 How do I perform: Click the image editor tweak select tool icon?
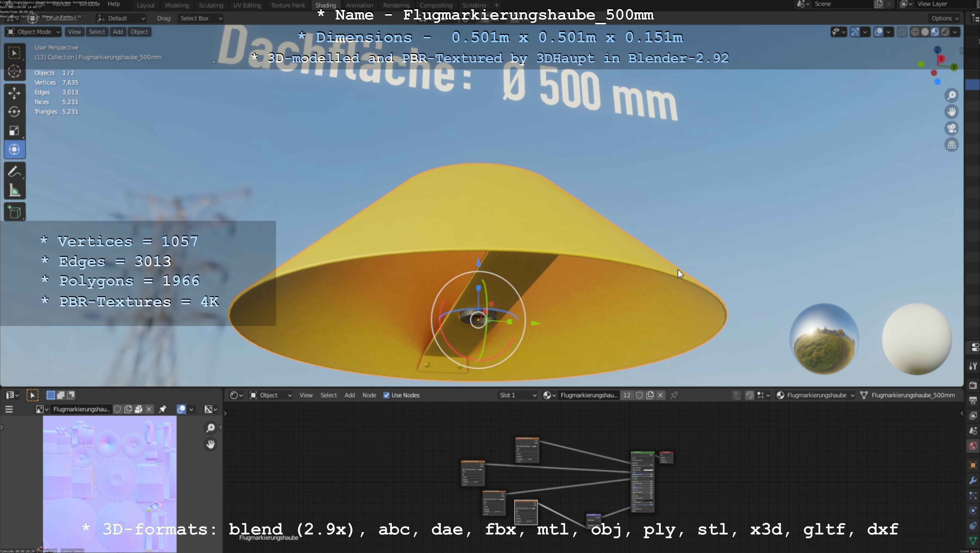32,395
